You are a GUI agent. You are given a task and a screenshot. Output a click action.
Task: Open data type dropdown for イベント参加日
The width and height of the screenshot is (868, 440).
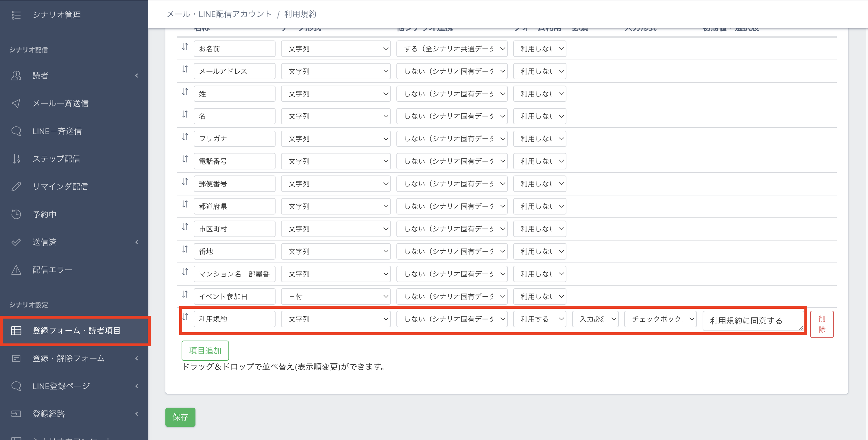(x=336, y=297)
